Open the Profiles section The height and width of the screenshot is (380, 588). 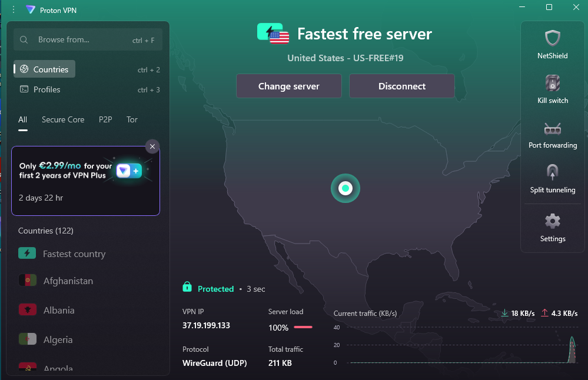(46, 89)
